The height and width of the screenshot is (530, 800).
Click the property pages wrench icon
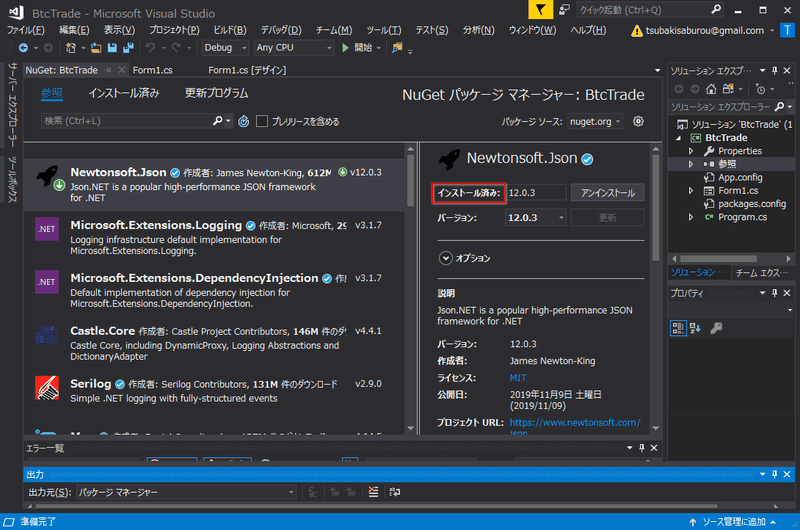(x=716, y=328)
